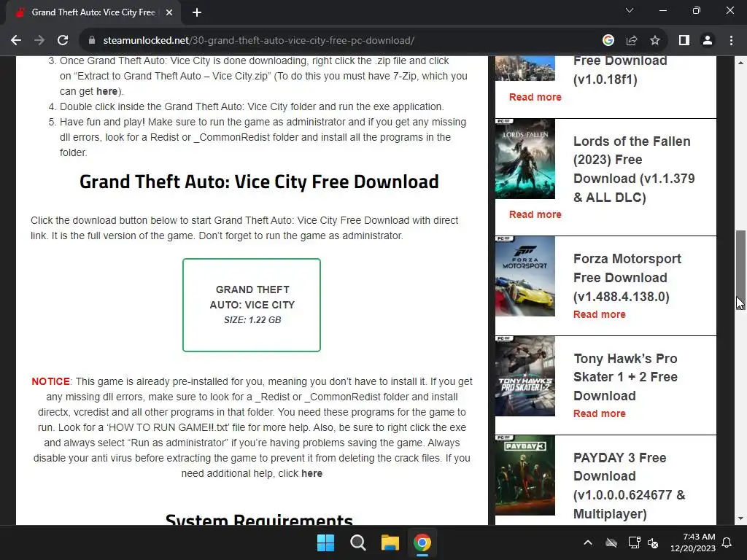Open File Explorer from taskbar
The height and width of the screenshot is (560, 747).
click(x=390, y=542)
